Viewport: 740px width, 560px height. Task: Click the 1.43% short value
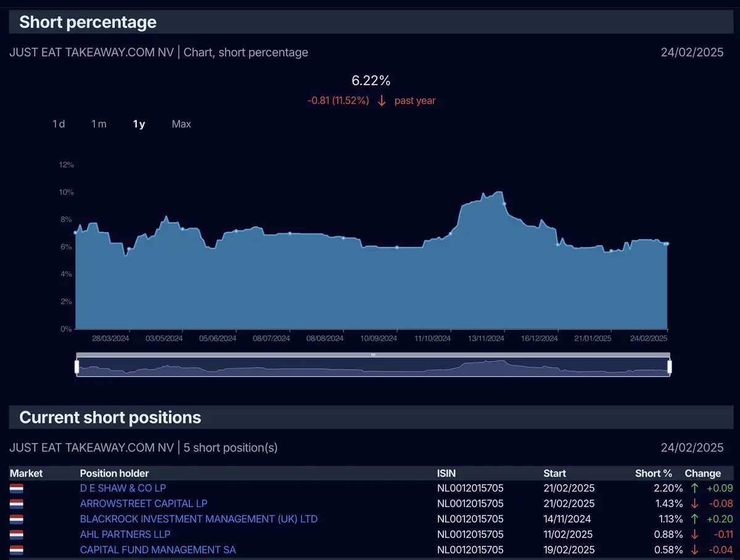coord(668,503)
